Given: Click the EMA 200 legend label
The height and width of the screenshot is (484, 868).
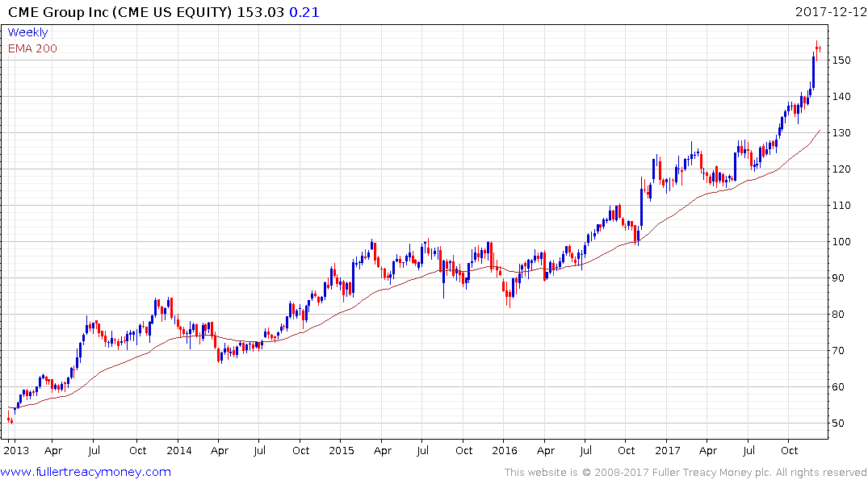Looking at the screenshot, I should (32, 48).
